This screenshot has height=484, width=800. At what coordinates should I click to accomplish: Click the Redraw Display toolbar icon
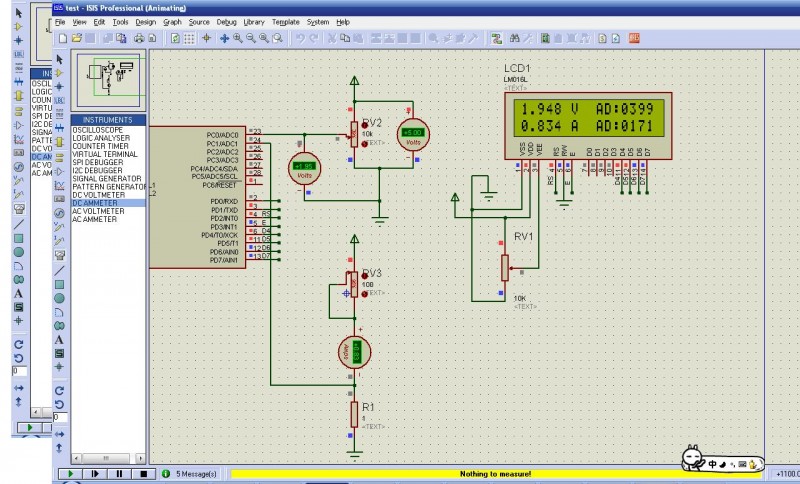coord(176,38)
